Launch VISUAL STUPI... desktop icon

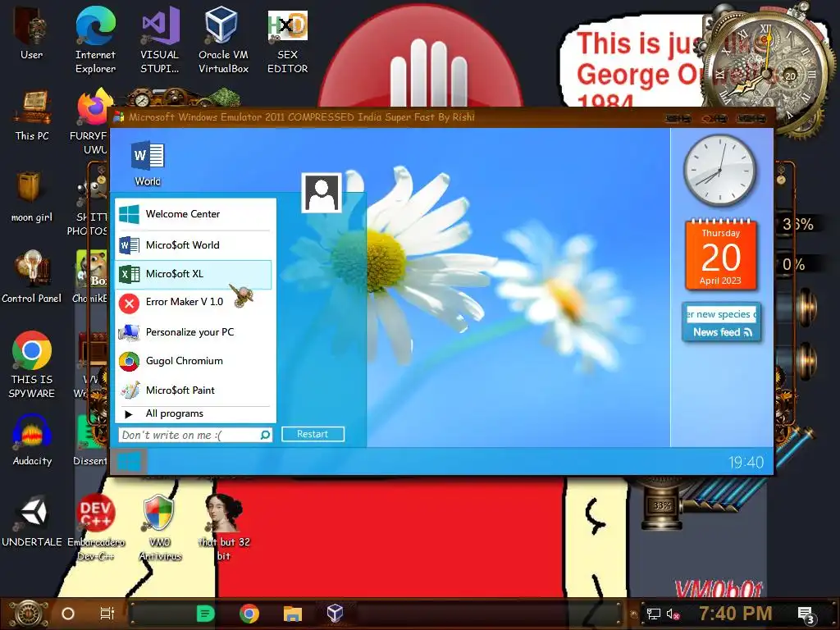(x=160, y=40)
